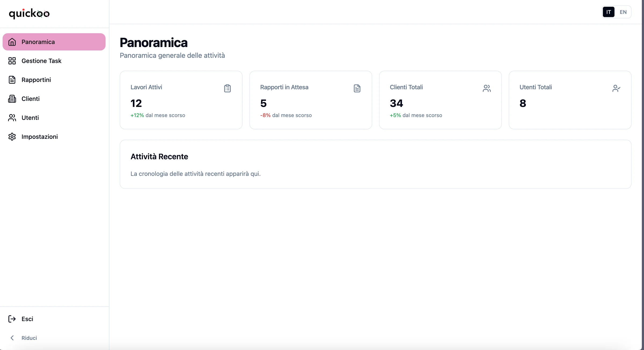644x350 pixels.
Task: Click the value 12 on Lavori Attivi
Action: (136, 103)
